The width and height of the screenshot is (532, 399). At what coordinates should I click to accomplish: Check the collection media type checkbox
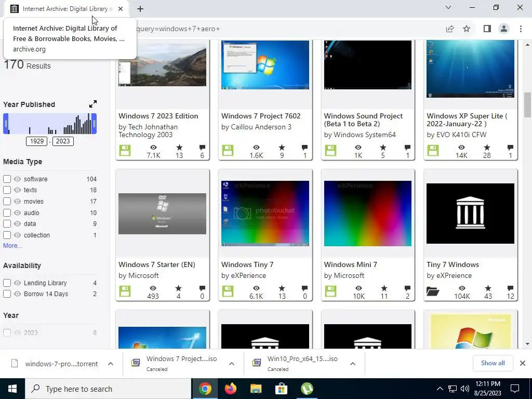point(7,235)
